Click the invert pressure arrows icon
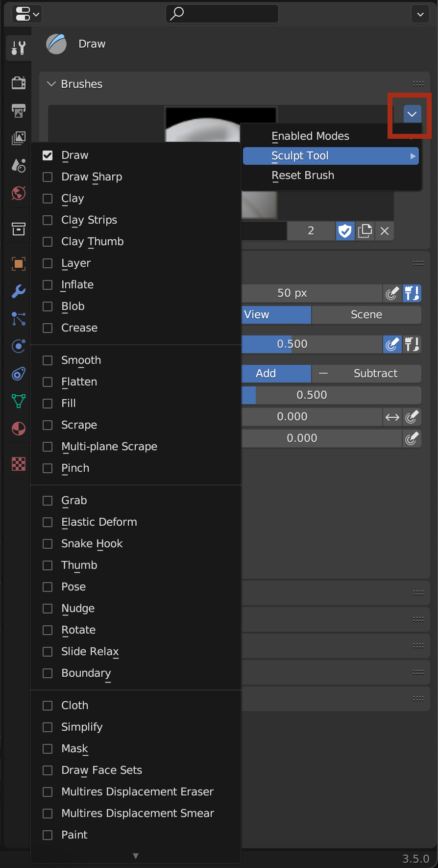Viewport: 438px width, 868px height. pos(392,417)
